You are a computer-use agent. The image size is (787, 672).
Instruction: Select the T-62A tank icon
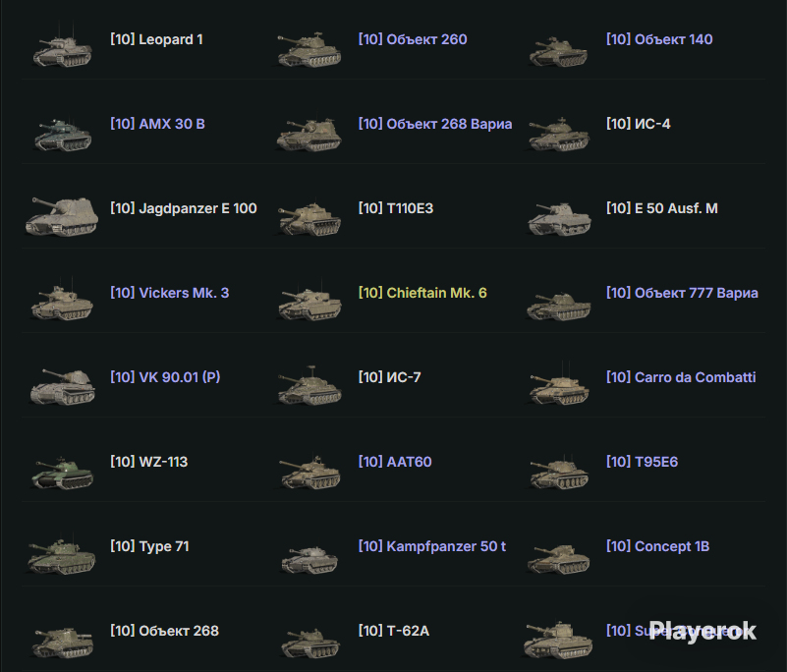coord(309,643)
